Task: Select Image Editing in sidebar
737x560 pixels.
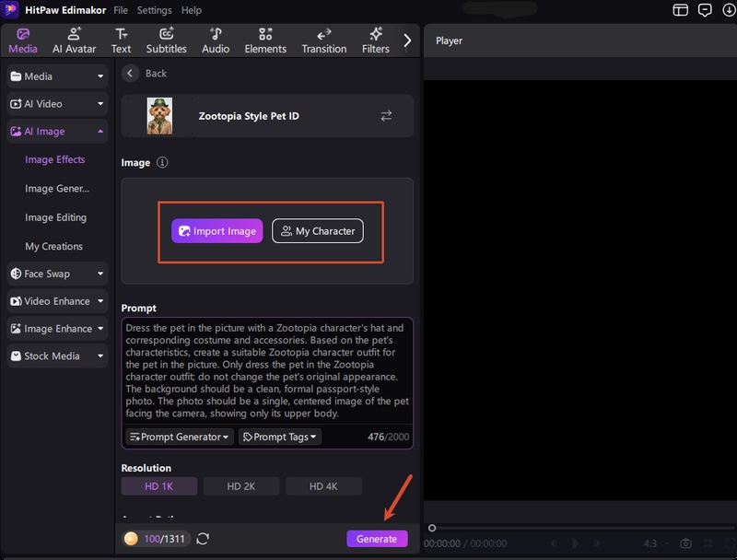Action: 55,217
